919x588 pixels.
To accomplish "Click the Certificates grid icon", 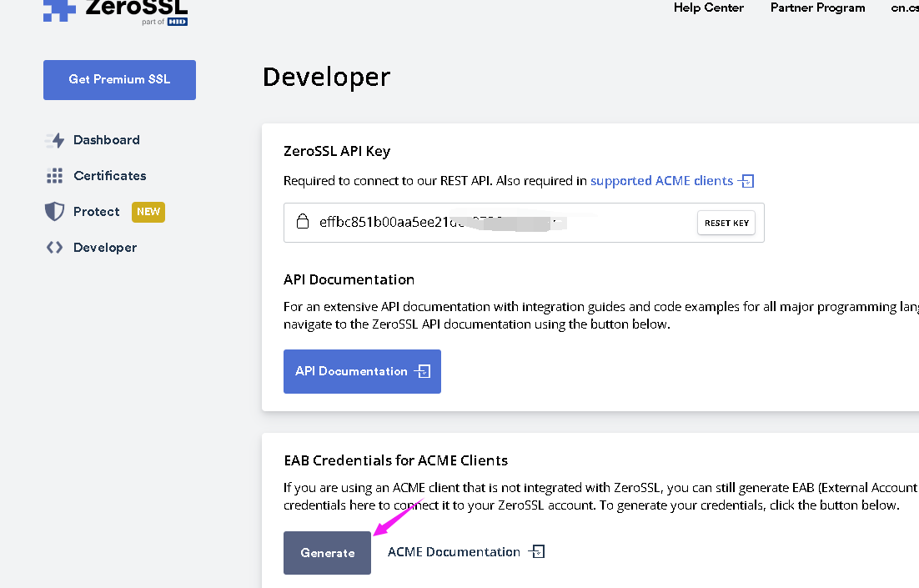I will [x=55, y=176].
